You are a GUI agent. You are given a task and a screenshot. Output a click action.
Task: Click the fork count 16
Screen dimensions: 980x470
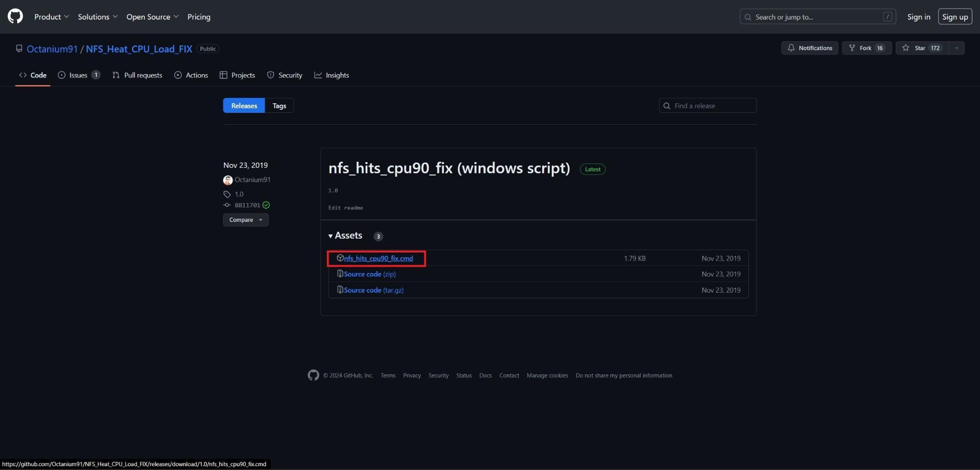880,48
